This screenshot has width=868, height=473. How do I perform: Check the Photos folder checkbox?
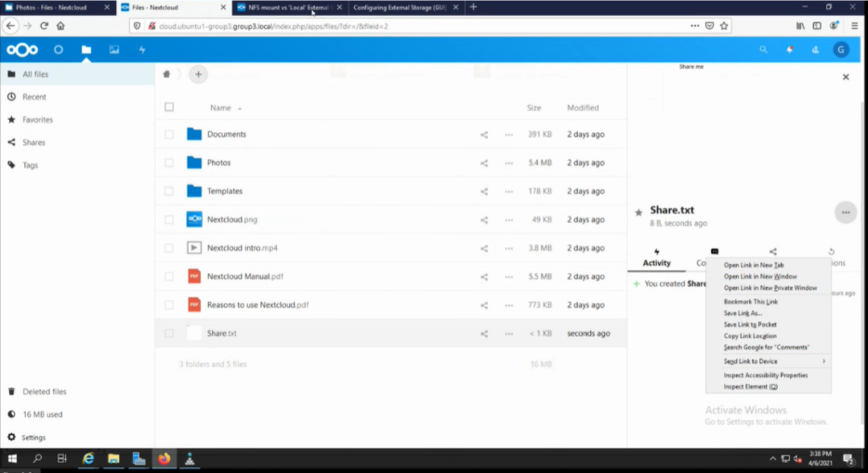(169, 163)
